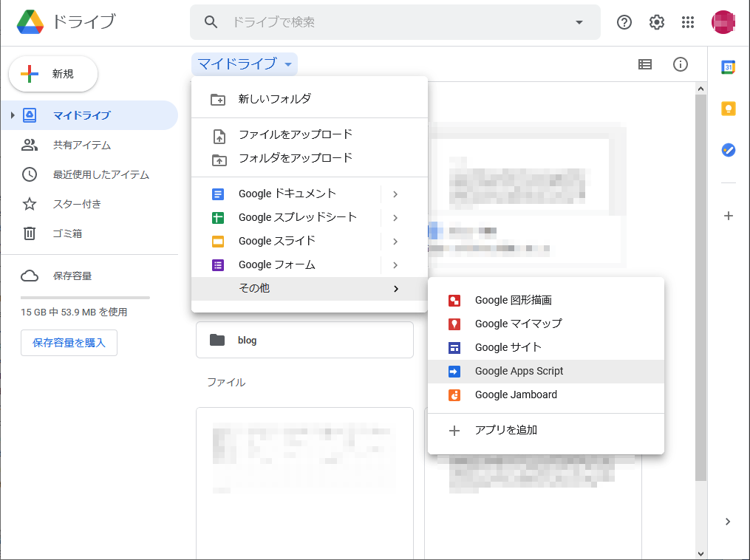The height and width of the screenshot is (560, 750).
Task: Open Google ToDo リスト in the side panel
Action: click(728, 150)
